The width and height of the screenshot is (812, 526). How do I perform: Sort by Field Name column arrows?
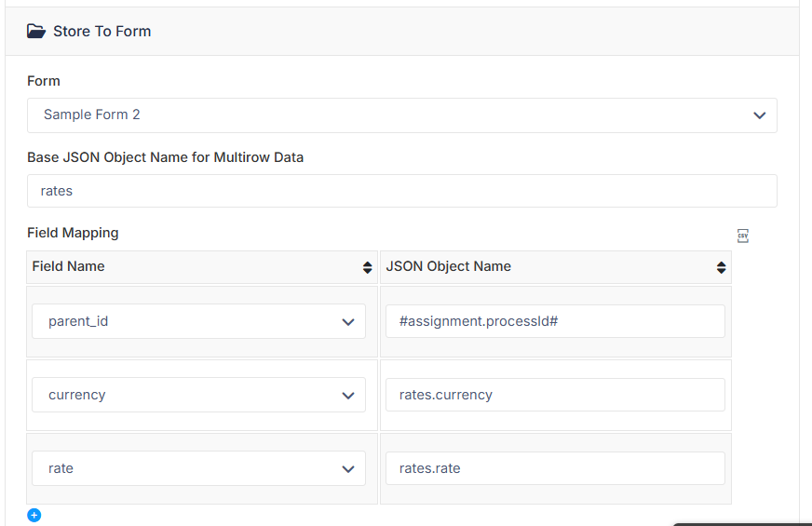pyautogui.click(x=367, y=267)
